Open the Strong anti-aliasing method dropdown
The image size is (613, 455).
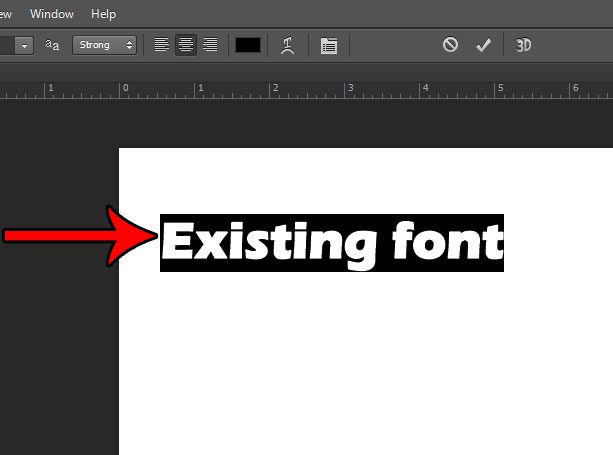[x=104, y=45]
